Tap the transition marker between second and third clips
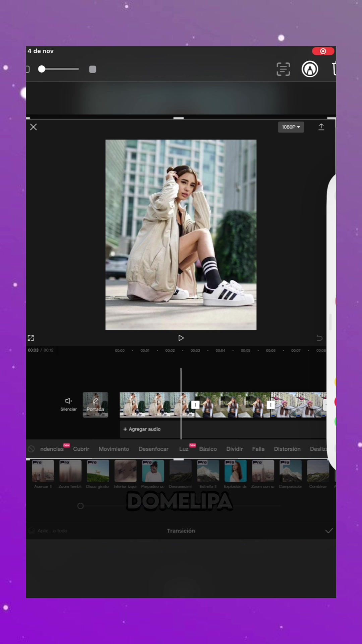The width and height of the screenshot is (362, 644). (270, 405)
